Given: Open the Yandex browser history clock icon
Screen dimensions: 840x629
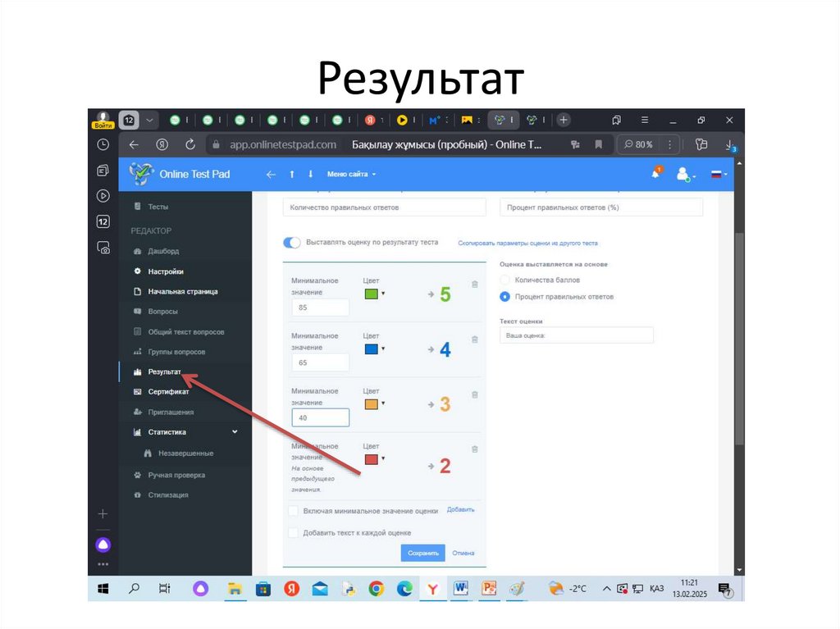Looking at the screenshot, I should [x=103, y=144].
